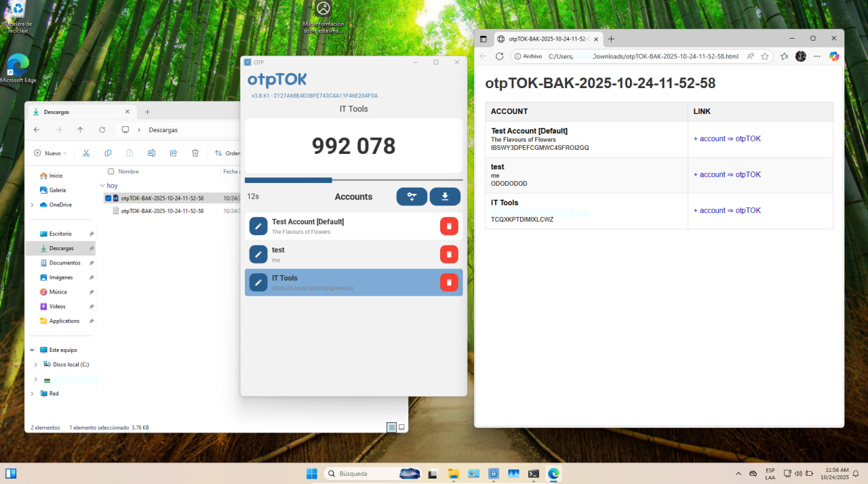868x484 pixels.
Task: Click the download backup icon in otpTOK
Action: pyautogui.click(x=445, y=196)
